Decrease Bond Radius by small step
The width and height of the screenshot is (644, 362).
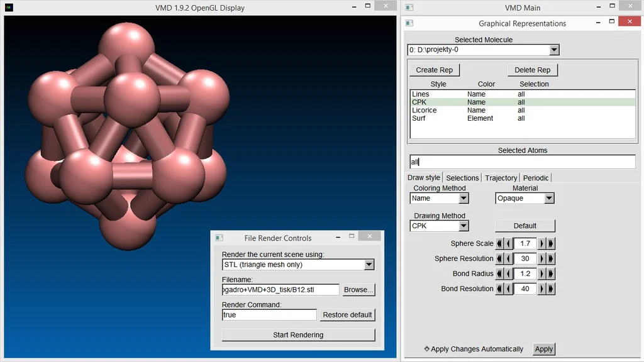[508, 274]
